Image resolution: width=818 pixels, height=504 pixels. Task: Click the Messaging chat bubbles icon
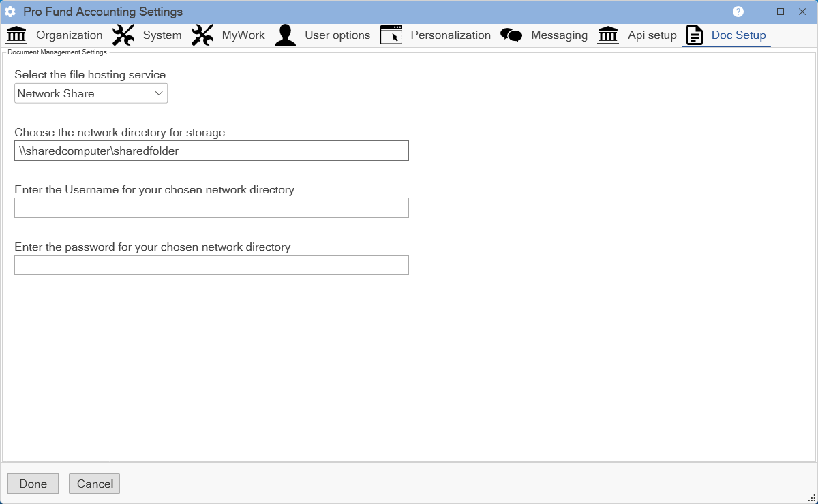tap(511, 35)
